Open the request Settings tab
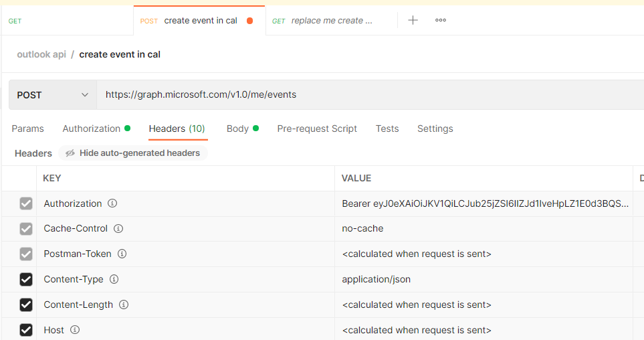 click(x=435, y=129)
